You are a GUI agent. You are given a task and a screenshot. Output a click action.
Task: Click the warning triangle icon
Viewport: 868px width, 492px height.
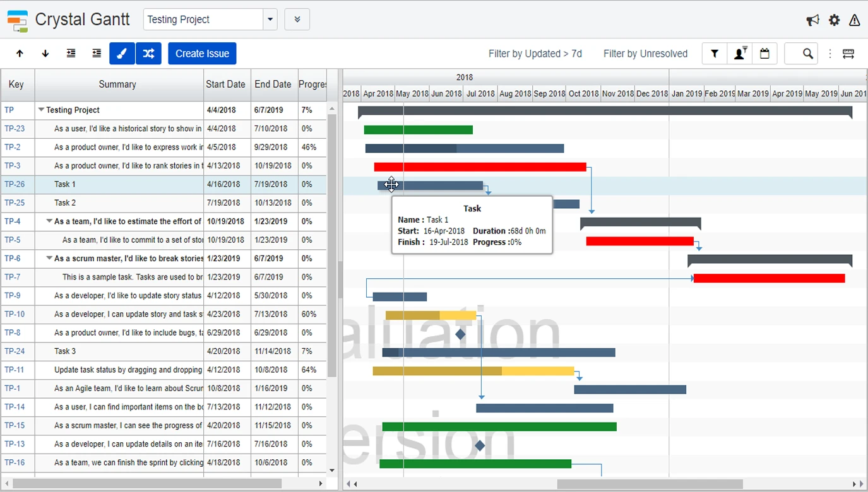point(854,20)
